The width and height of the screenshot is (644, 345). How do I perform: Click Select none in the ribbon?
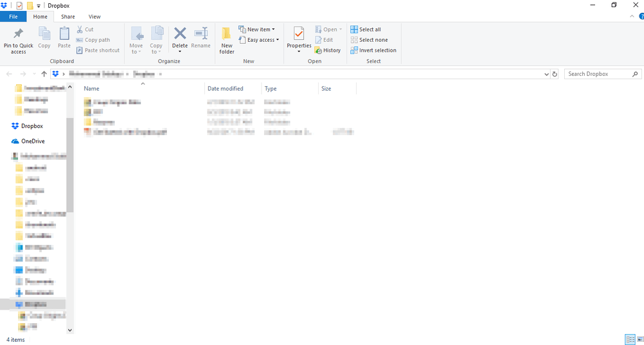(369, 40)
